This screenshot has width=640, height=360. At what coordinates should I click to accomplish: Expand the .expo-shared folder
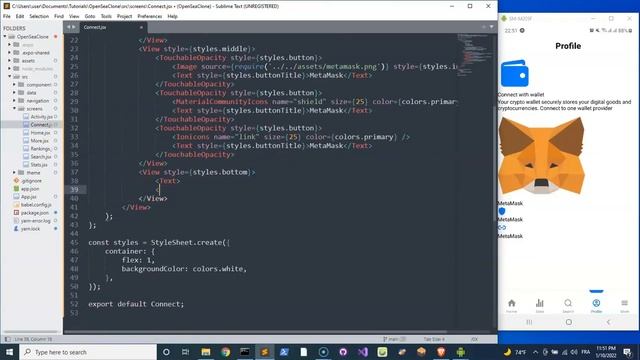[9, 53]
